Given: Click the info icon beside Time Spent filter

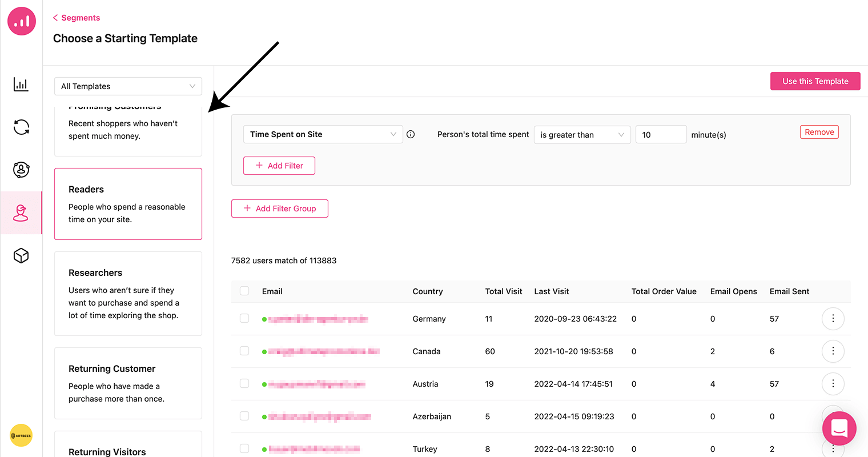Looking at the screenshot, I should [411, 134].
